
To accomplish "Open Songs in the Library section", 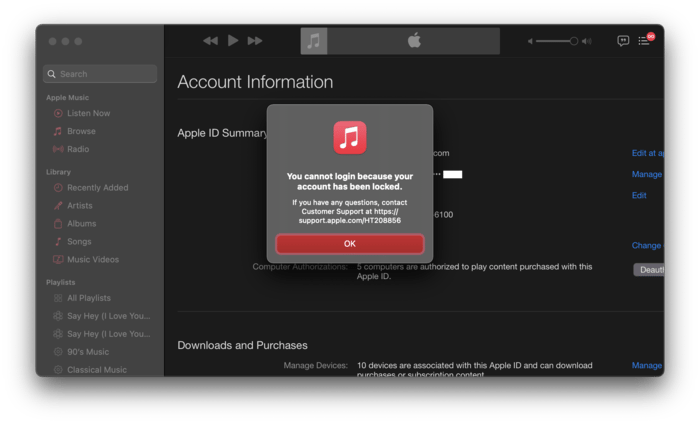I will [x=79, y=242].
